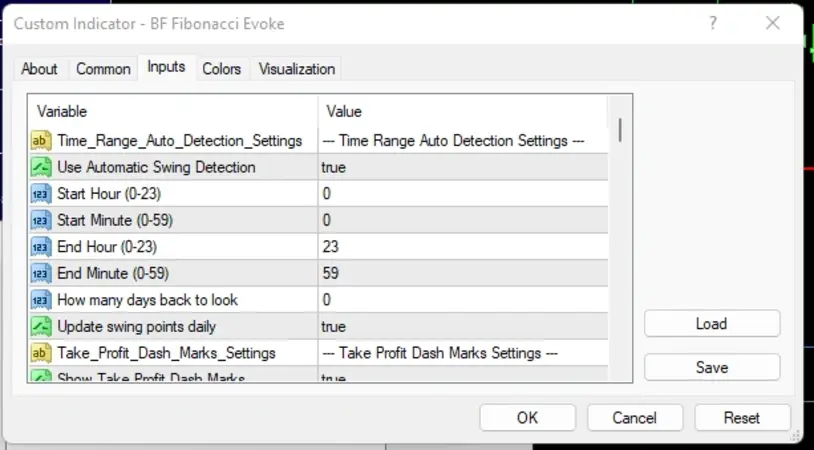Select the Start Minute (0-59) label
Image resolution: width=814 pixels, height=450 pixels.
click(x=115, y=220)
